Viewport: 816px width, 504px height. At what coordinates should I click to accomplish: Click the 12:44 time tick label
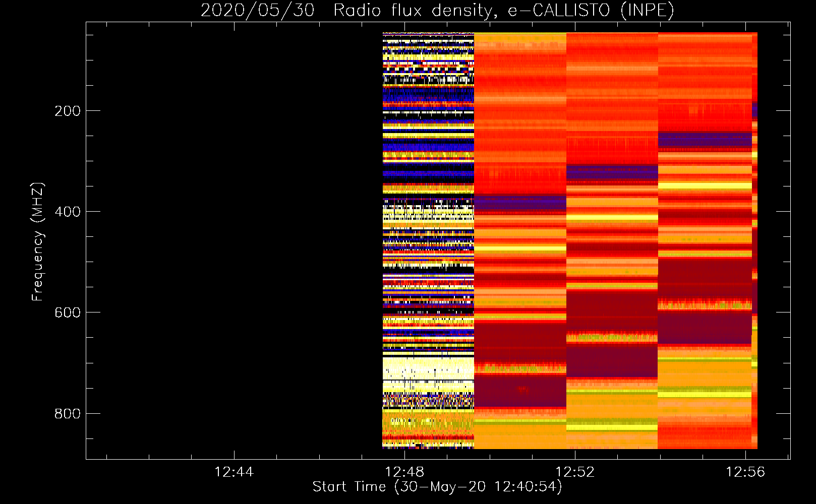click(234, 472)
